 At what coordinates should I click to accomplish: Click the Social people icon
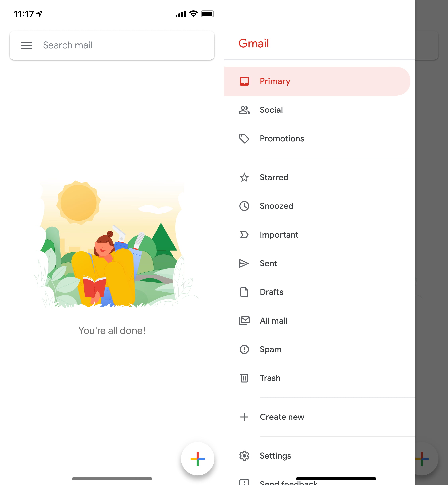[x=244, y=110]
